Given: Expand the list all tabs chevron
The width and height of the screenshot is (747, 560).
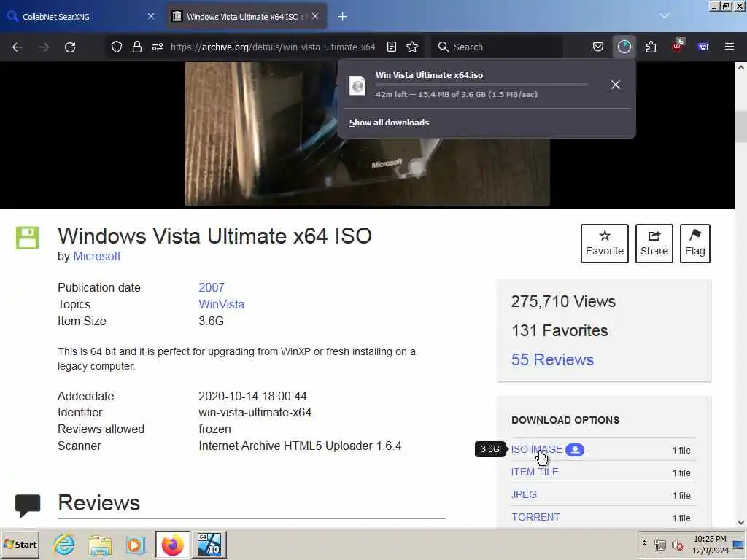Looking at the screenshot, I should (665, 16).
